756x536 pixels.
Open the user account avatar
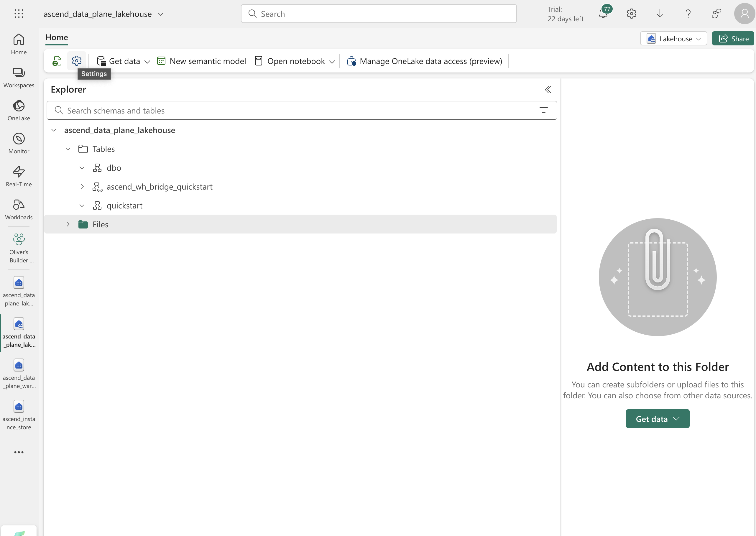coord(745,14)
